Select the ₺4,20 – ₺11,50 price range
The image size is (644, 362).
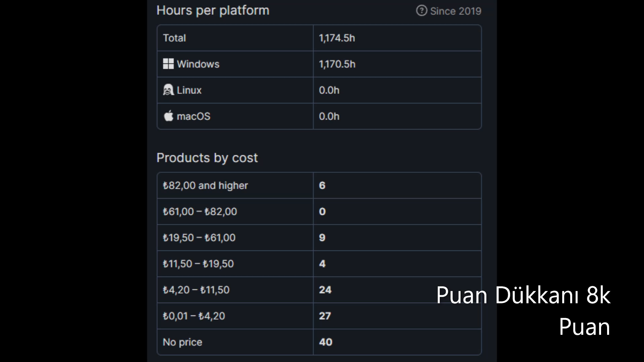click(x=196, y=290)
